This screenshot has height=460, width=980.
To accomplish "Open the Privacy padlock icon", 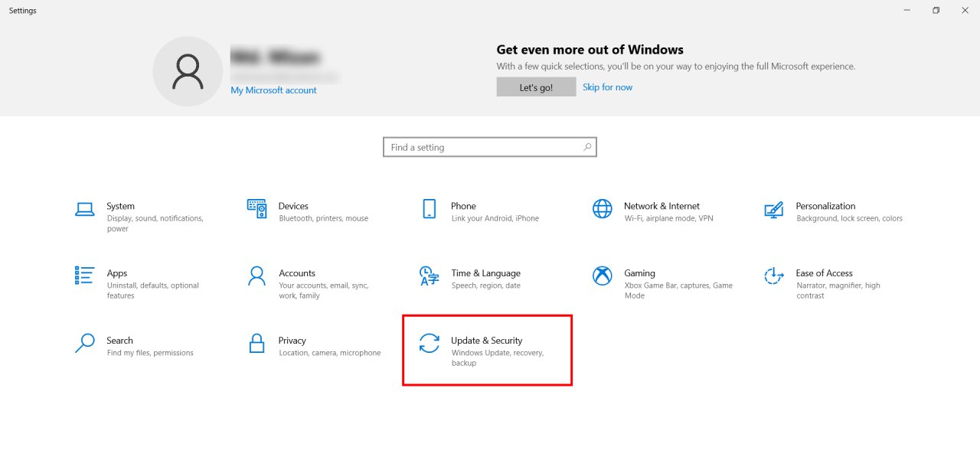I will coord(257,343).
